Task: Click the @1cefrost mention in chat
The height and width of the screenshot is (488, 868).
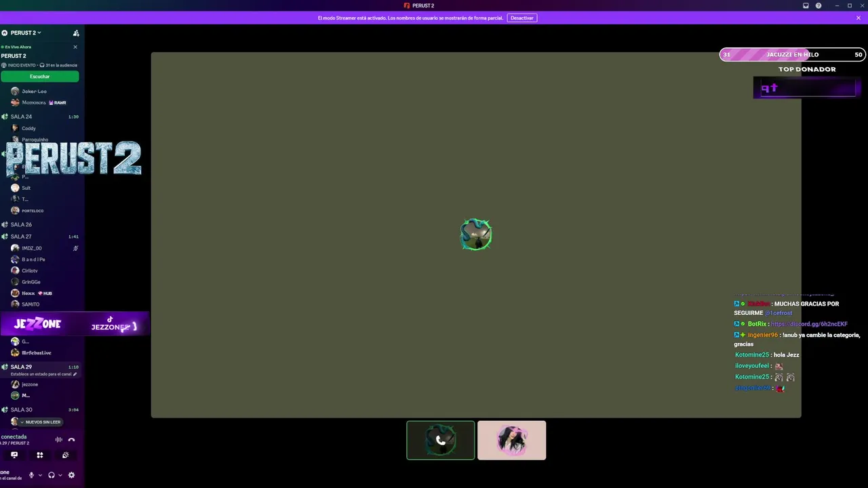Action: [x=778, y=313]
